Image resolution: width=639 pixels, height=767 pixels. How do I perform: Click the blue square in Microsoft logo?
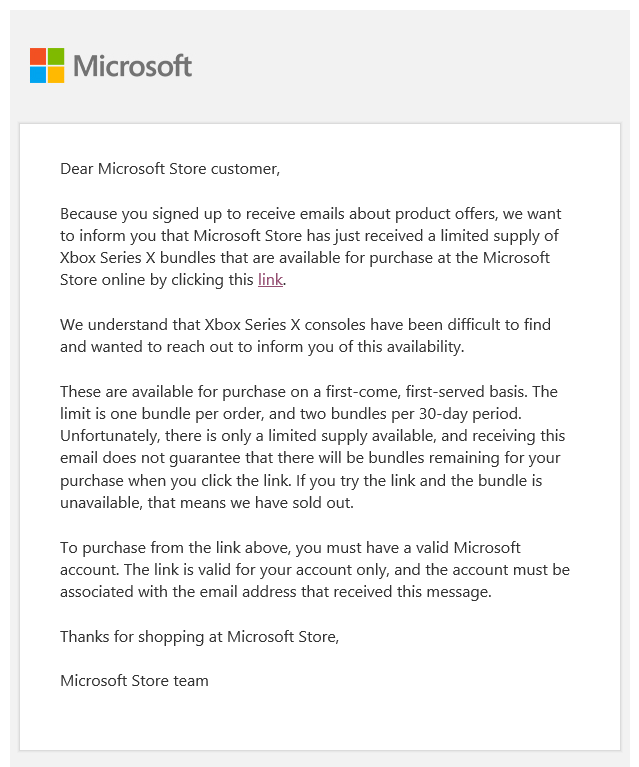(x=38, y=74)
